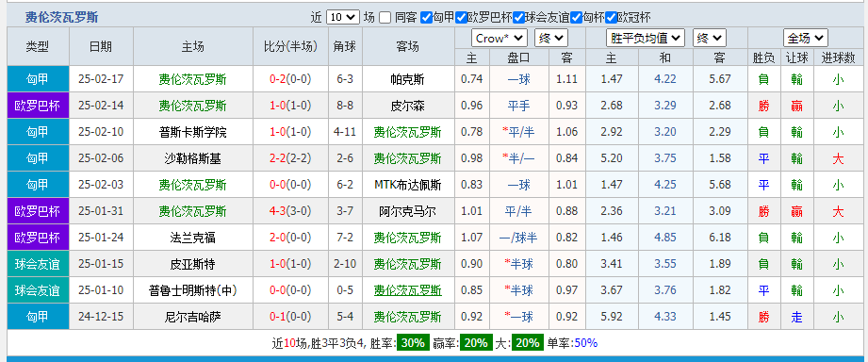The height and width of the screenshot is (362, 868).
Task: Open the 胜平负均值 dropdown
Action: (646, 39)
